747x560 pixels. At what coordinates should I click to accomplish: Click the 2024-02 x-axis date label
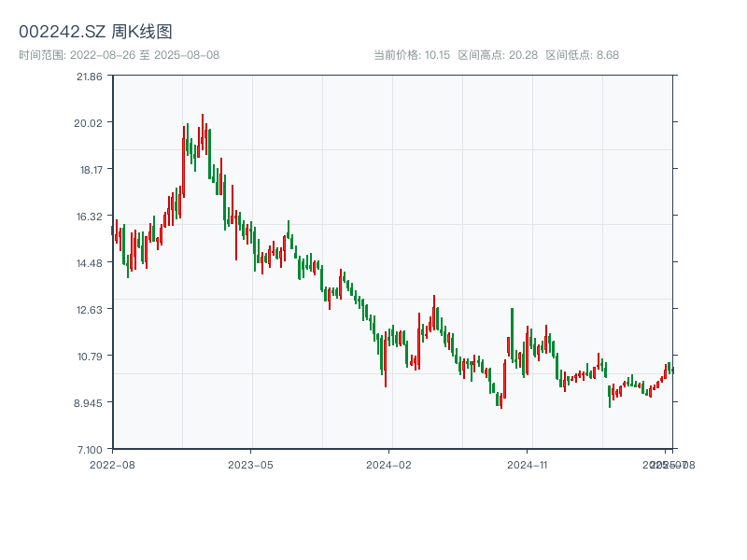388,464
